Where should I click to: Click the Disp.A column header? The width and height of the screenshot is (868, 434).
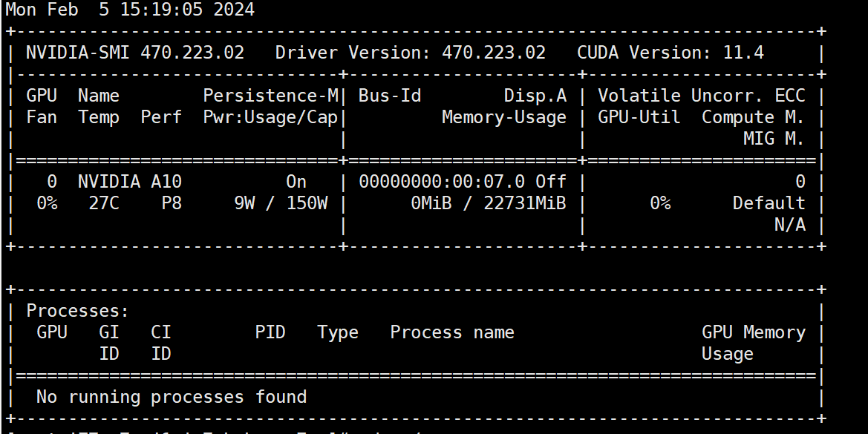(535, 96)
